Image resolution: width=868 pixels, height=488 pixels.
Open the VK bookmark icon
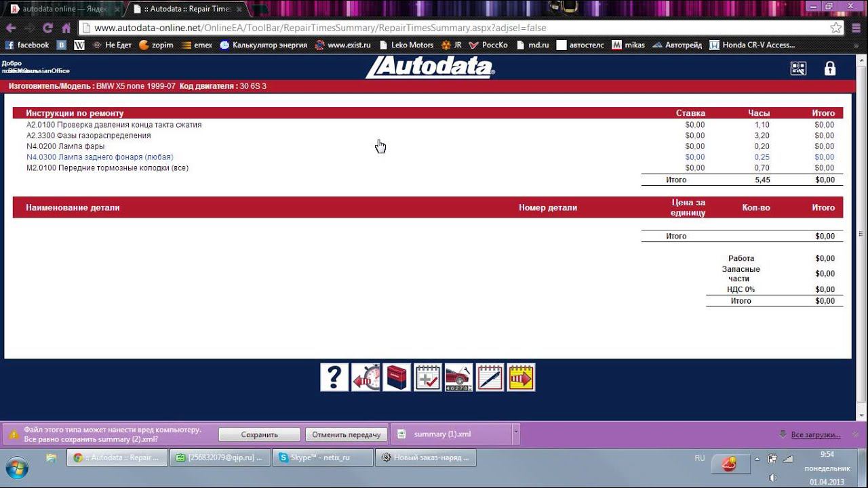pos(62,45)
